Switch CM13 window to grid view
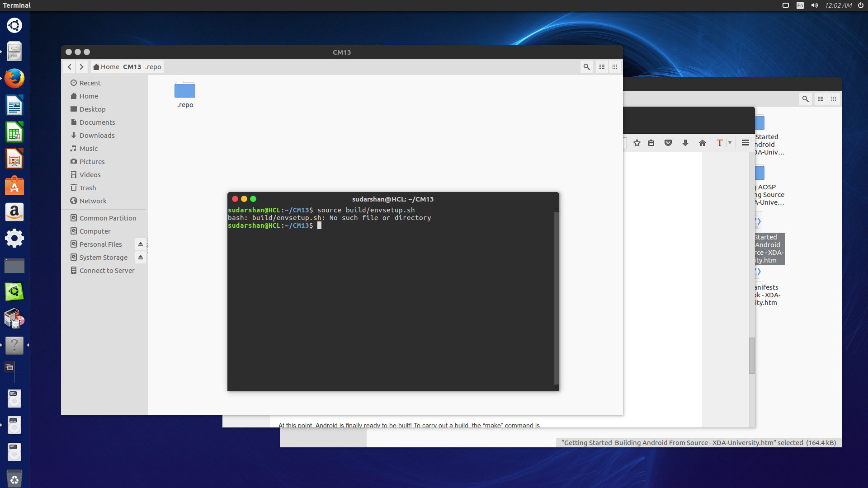 click(615, 67)
